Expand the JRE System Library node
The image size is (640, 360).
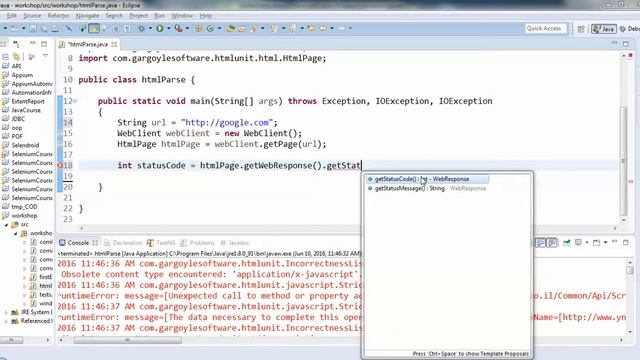[x=6, y=312]
